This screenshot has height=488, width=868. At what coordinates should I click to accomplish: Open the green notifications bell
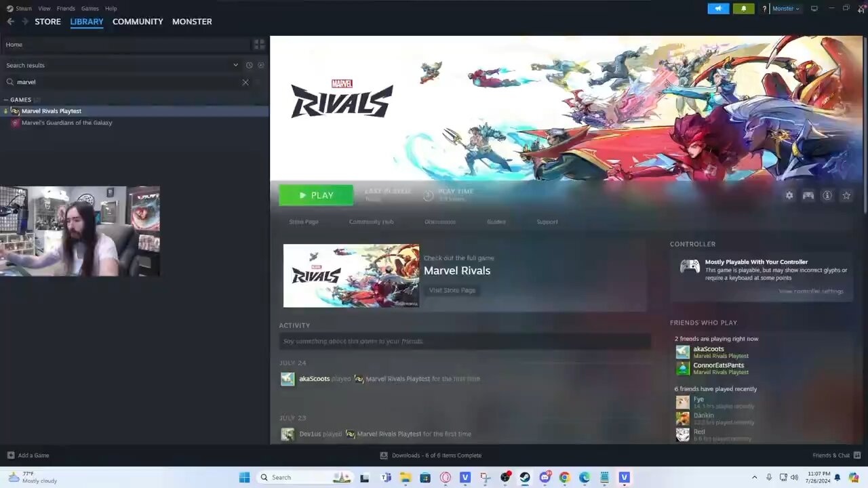point(743,9)
